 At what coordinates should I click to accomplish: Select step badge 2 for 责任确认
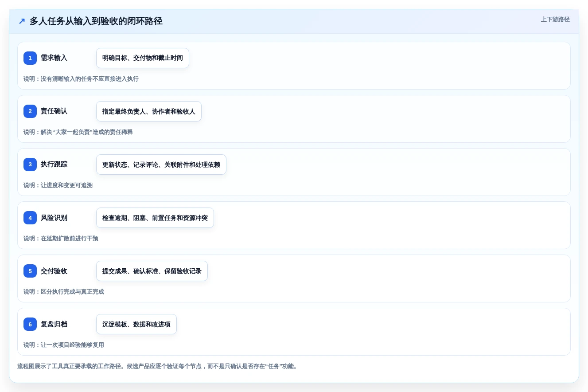click(30, 111)
